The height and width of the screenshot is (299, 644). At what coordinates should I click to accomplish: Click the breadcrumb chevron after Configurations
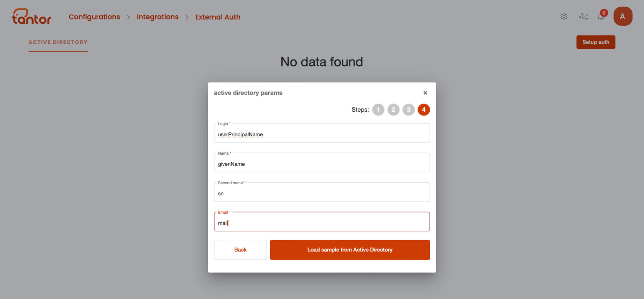coord(128,17)
